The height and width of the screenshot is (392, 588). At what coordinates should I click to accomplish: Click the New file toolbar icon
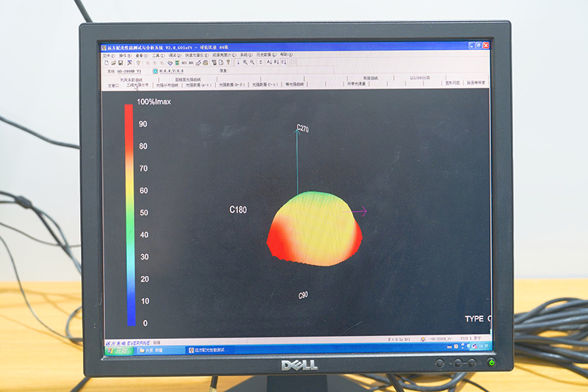(x=108, y=63)
